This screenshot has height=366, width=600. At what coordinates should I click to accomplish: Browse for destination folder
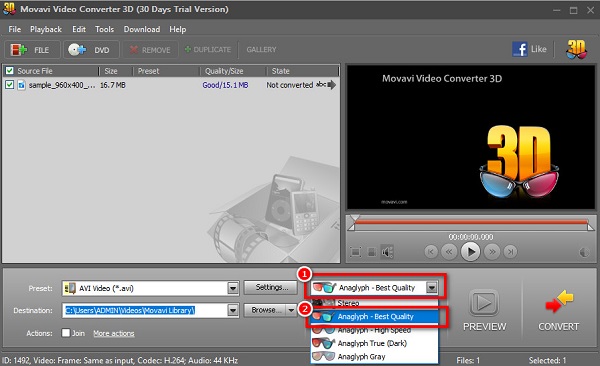click(265, 310)
